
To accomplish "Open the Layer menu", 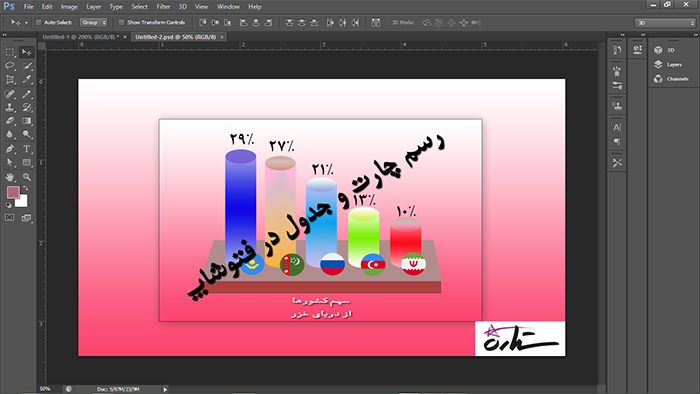I will click(x=94, y=7).
